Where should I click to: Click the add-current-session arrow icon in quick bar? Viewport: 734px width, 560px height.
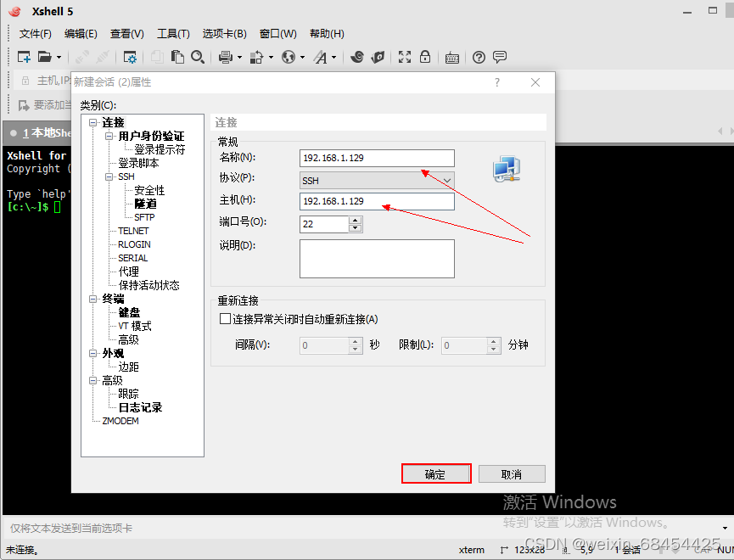tap(24, 105)
